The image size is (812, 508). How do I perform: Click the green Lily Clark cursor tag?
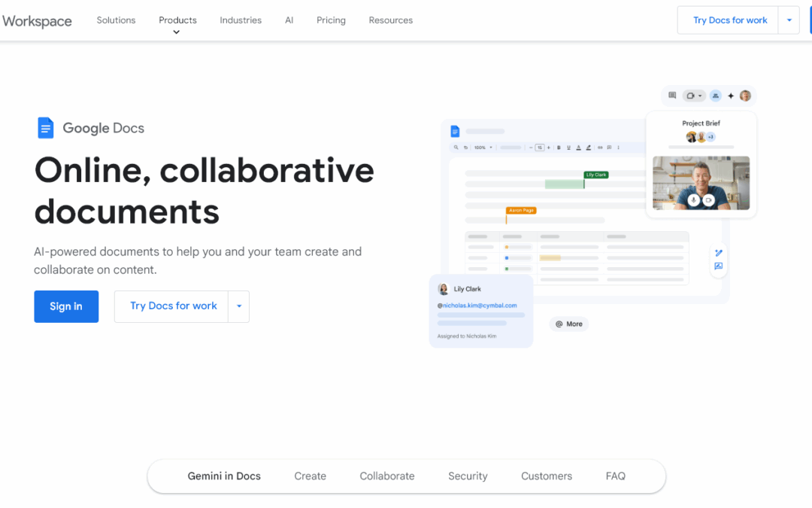596,175
